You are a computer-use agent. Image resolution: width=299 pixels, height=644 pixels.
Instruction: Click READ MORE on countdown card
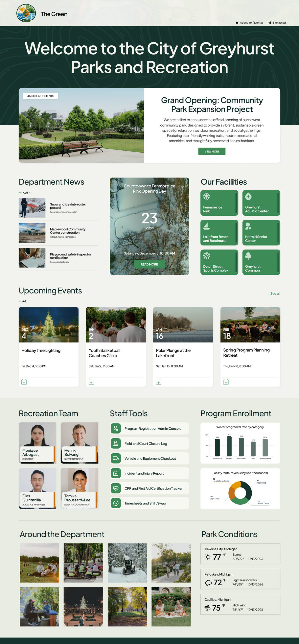pyautogui.click(x=149, y=264)
